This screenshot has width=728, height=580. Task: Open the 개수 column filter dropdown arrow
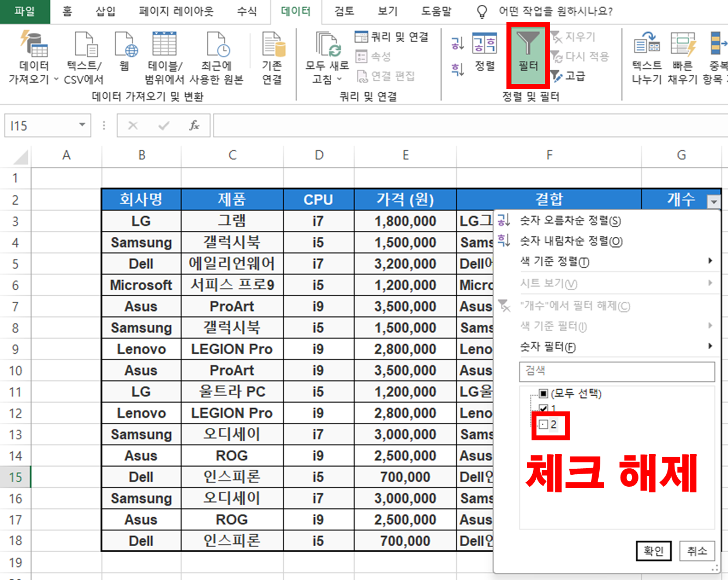[713, 201]
